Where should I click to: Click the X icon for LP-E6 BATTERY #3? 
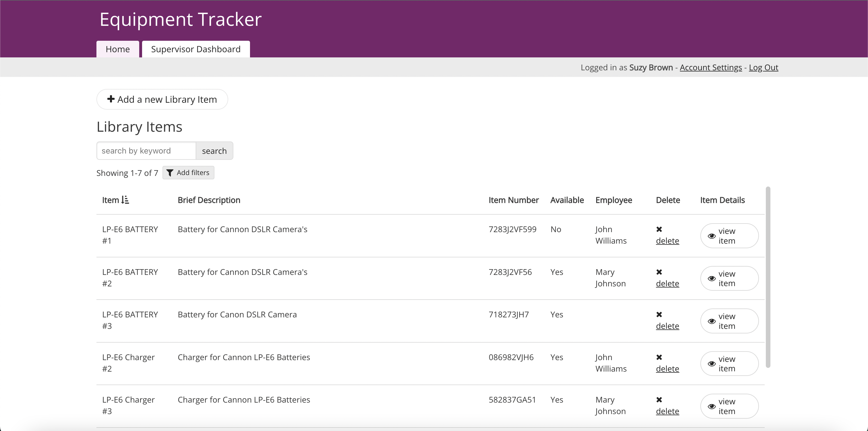pyautogui.click(x=659, y=314)
